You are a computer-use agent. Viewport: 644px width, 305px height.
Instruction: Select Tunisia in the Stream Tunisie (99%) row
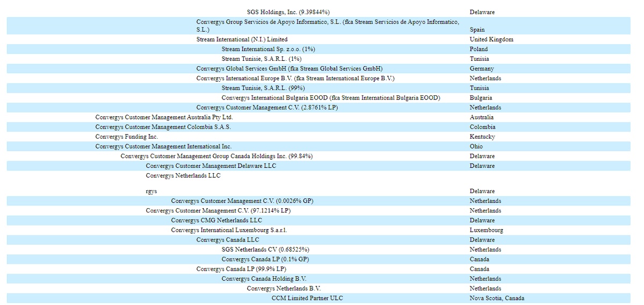479,88
